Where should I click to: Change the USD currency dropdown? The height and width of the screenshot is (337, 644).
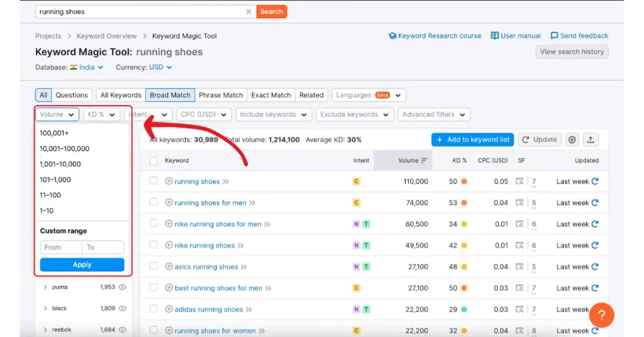point(160,67)
